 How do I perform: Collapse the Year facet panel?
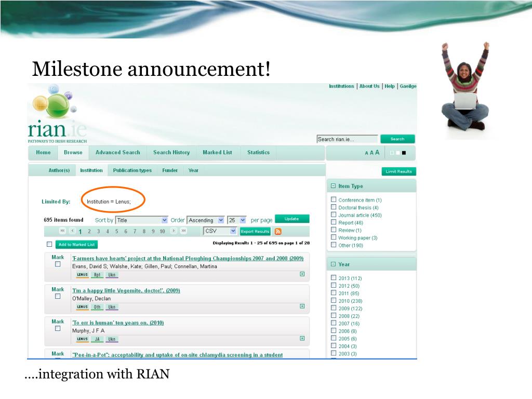[x=333, y=264]
